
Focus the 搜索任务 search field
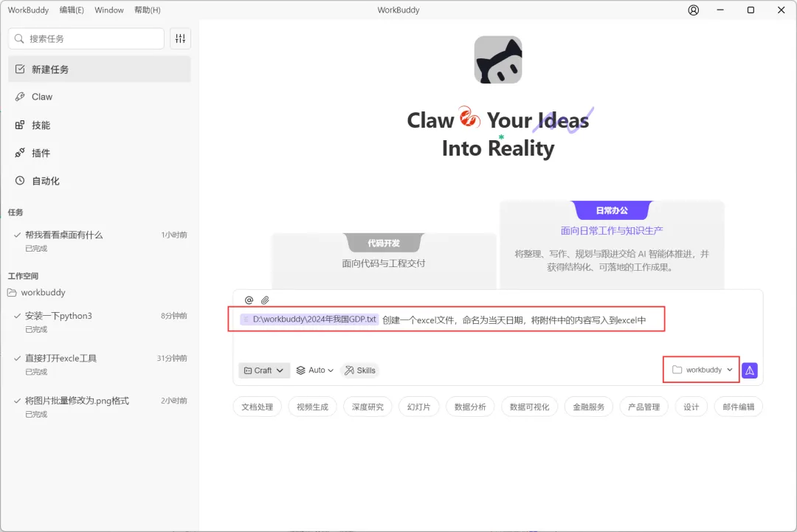pyautogui.click(x=86, y=38)
